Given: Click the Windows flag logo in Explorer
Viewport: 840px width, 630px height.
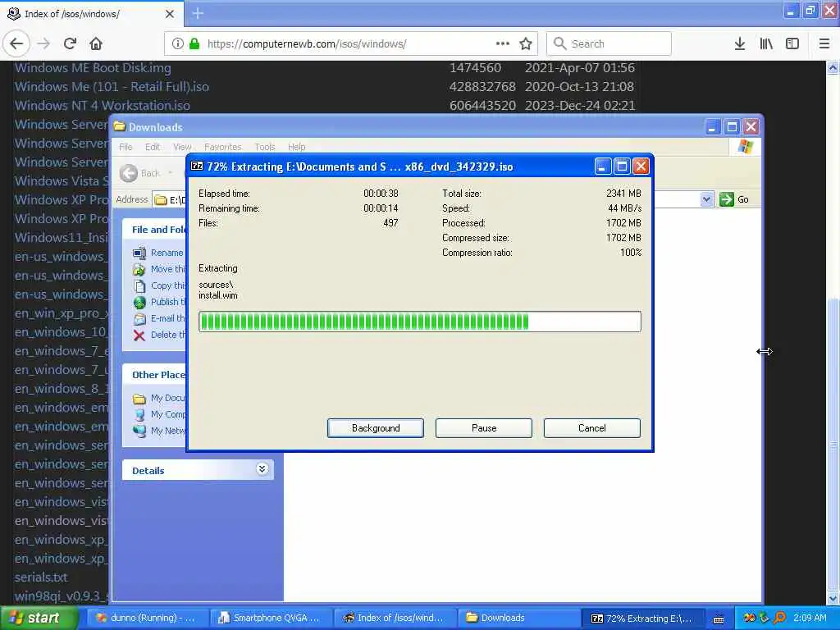Looking at the screenshot, I should [x=745, y=146].
